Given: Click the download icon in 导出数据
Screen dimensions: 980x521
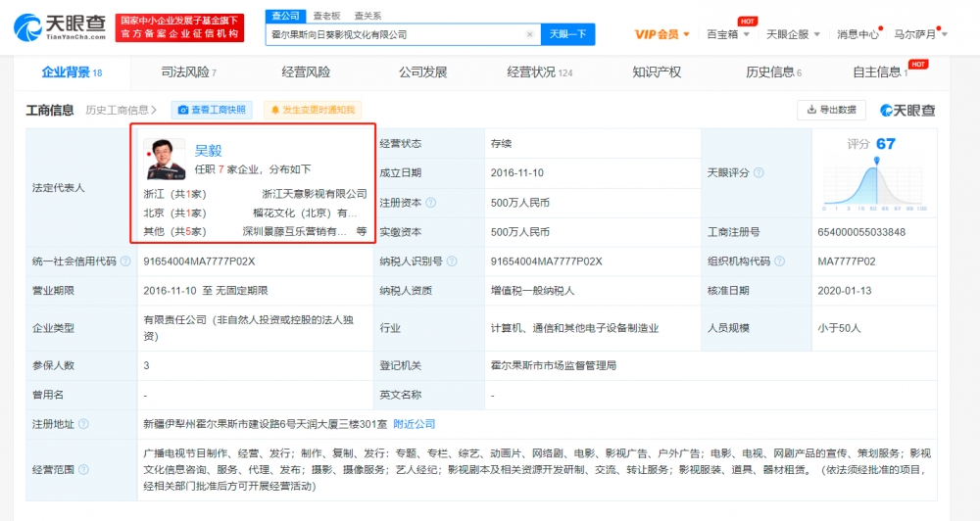Looking at the screenshot, I should (x=811, y=110).
